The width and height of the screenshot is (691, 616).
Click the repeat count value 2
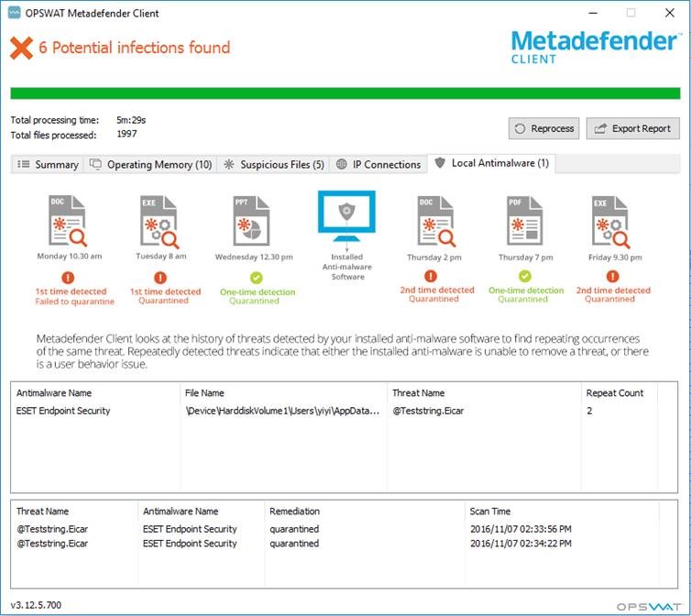(x=589, y=411)
